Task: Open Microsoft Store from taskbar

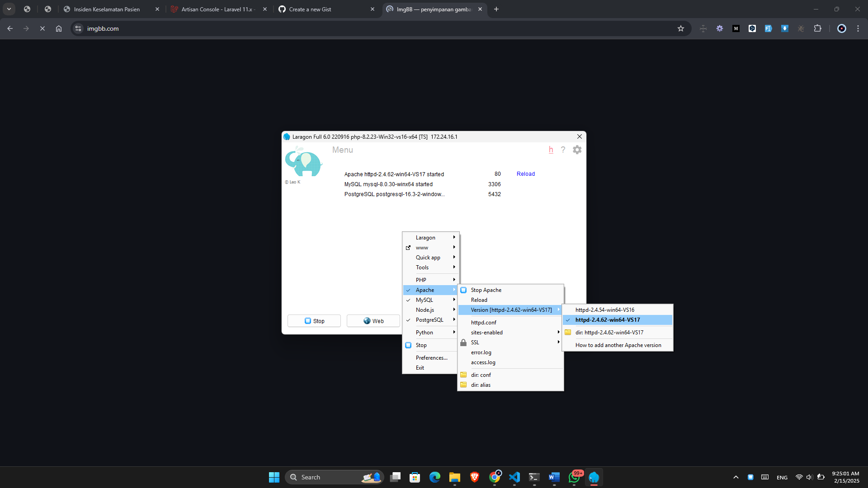Action: (415, 477)
